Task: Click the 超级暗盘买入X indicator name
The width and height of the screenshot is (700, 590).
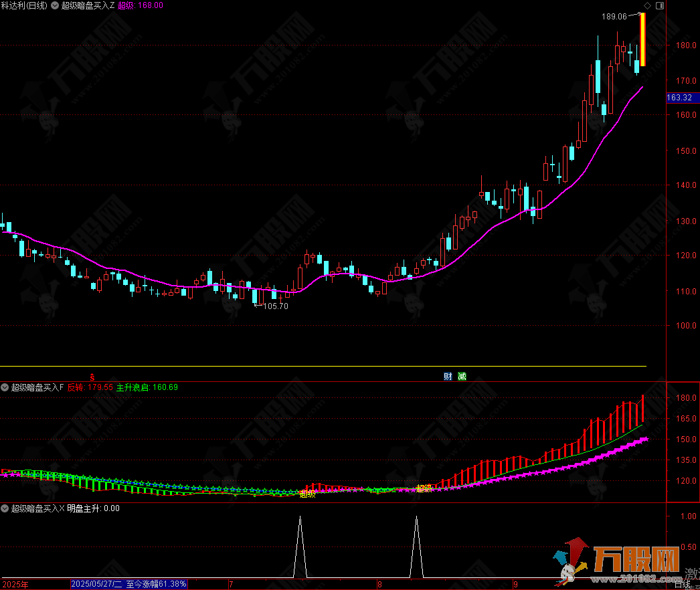Action: [38, 508]
